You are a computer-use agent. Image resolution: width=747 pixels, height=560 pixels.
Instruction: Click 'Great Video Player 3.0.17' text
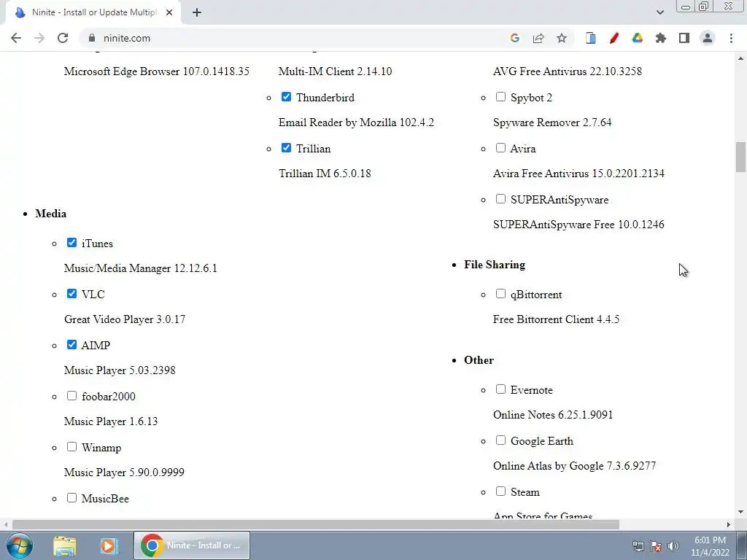click(x=125, y=319)
